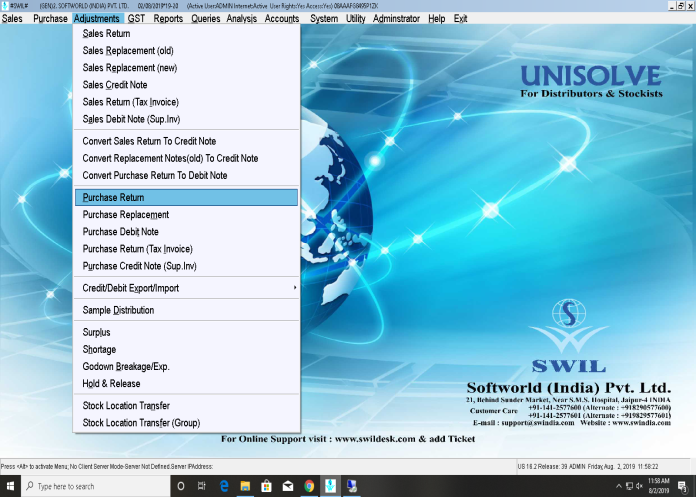The width and height of the screenshot is (696, 497).
Task: Select Purchase Credit Note (Sup.Inv)
Action: 186,266
